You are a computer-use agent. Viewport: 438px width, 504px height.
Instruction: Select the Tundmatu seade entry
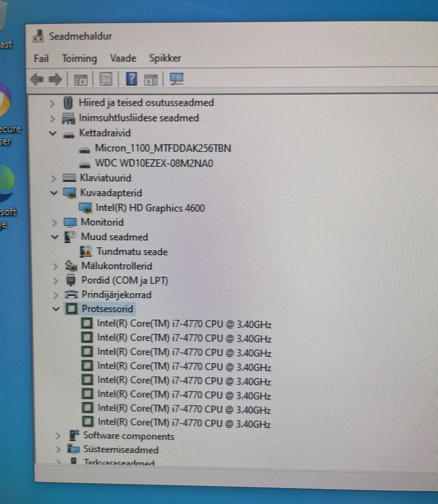coord(132,252)
